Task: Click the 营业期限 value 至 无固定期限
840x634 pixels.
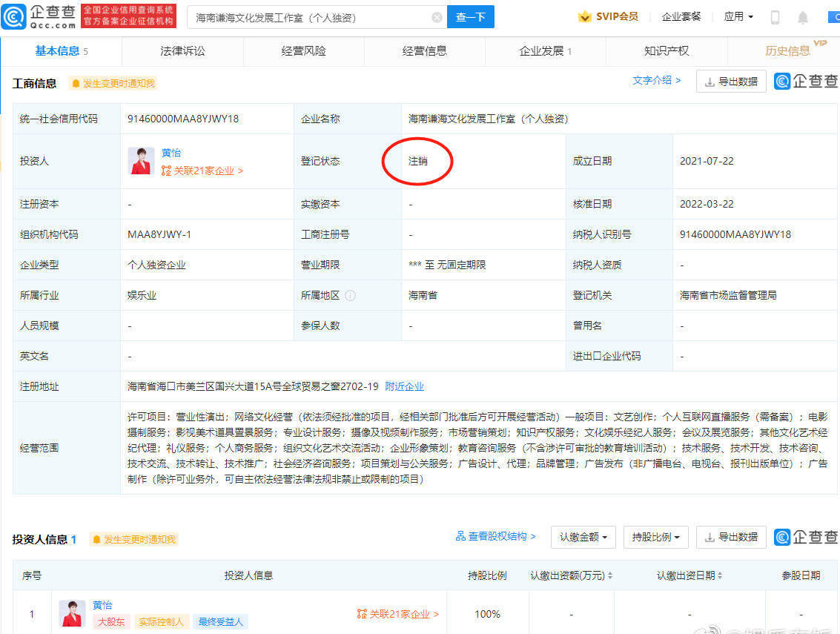Action: pos(447,265)
